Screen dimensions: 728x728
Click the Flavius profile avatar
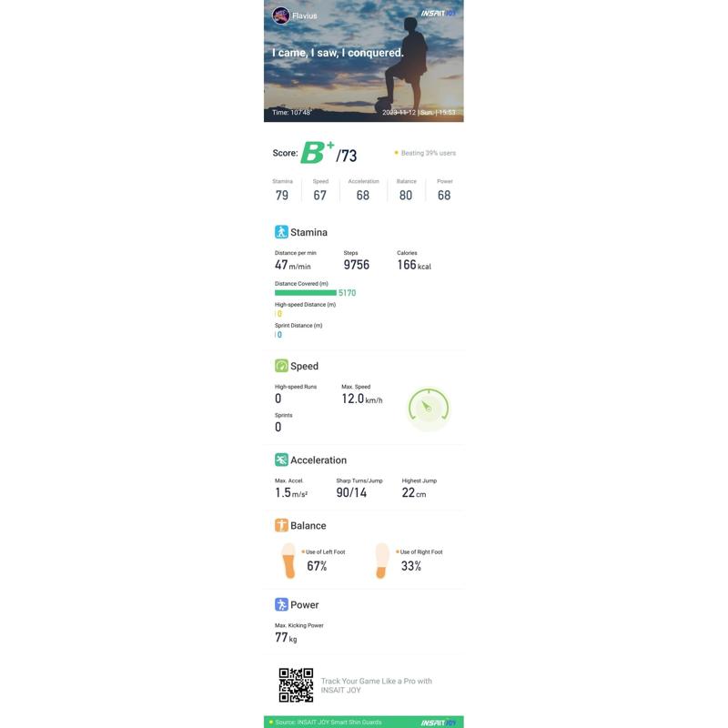coord(281,15)
